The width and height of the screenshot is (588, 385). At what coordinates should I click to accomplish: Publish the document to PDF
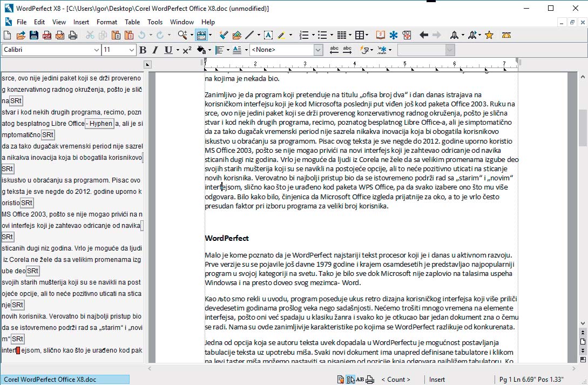click(47, 35)
